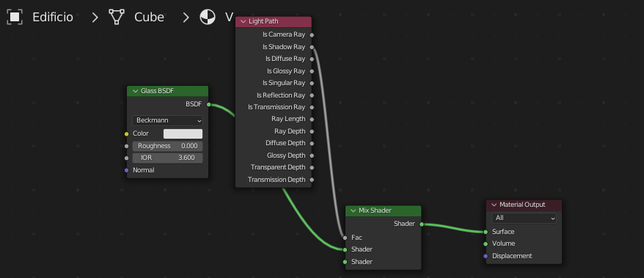Viewport: 644px width, 278px height.
Task: Click the second Shader input socket on Mix Shader
Action: click(x=345, y=262)
